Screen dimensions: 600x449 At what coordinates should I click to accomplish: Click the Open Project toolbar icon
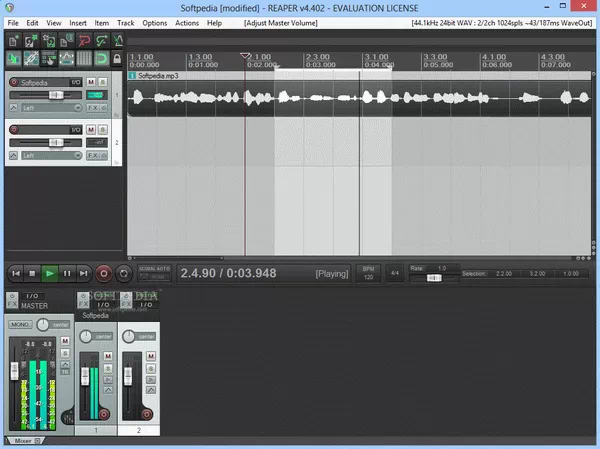point(31,40)
